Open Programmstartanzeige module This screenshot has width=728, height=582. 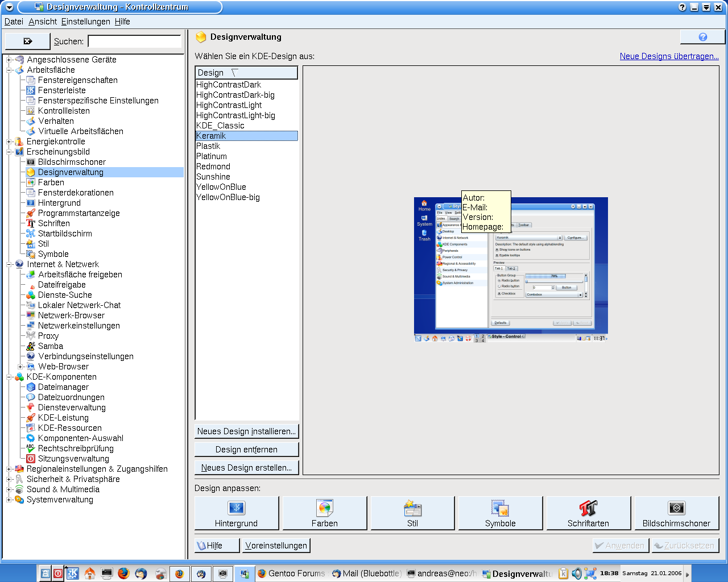coord(78,213)
